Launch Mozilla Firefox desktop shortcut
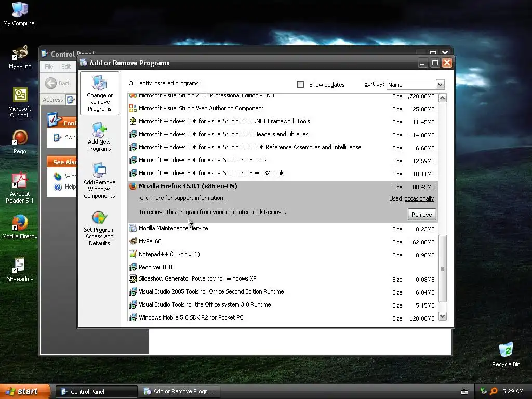This screenshot has height=399, width=532. click(20, 227)
